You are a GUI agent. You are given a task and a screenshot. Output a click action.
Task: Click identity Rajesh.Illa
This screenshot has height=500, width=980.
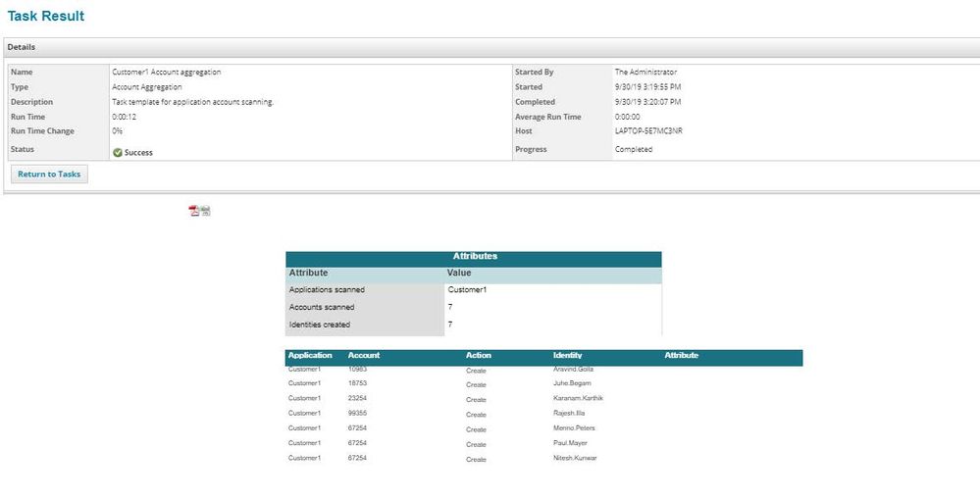point(569,413)
